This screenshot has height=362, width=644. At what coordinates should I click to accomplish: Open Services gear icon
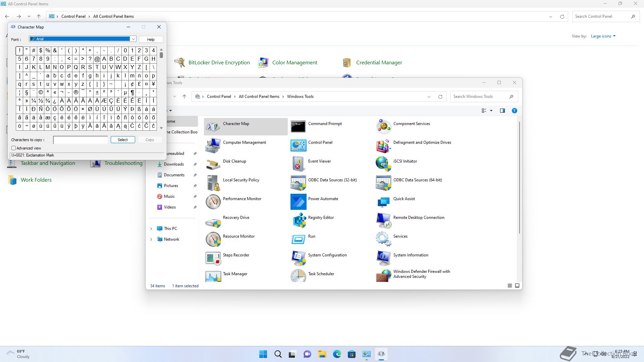click(383, 239)
